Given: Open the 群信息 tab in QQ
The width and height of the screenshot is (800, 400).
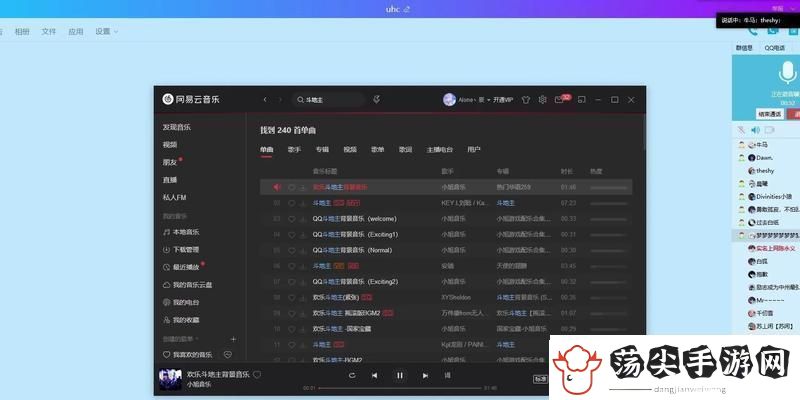Looking at the screenshot, I should tap(744, 48).
